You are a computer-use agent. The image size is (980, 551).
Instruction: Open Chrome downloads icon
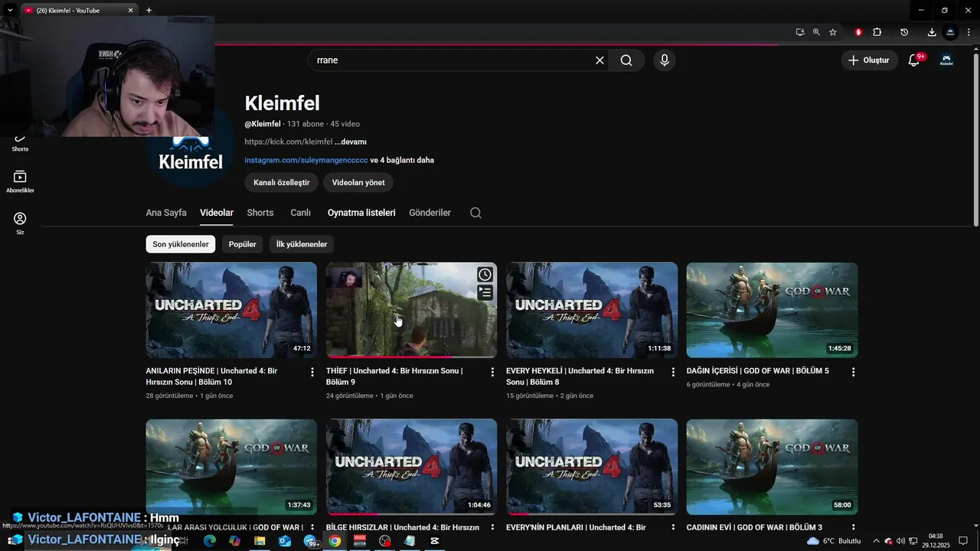point(932,32)
